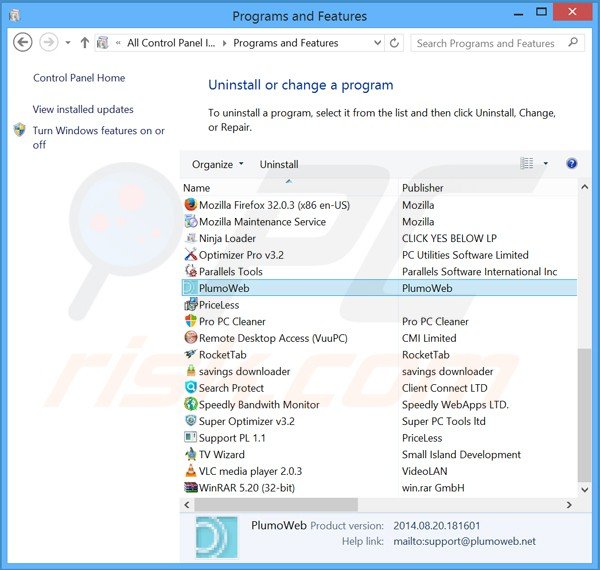
Task: Click the change view layout icon
Action: [527, 164]
